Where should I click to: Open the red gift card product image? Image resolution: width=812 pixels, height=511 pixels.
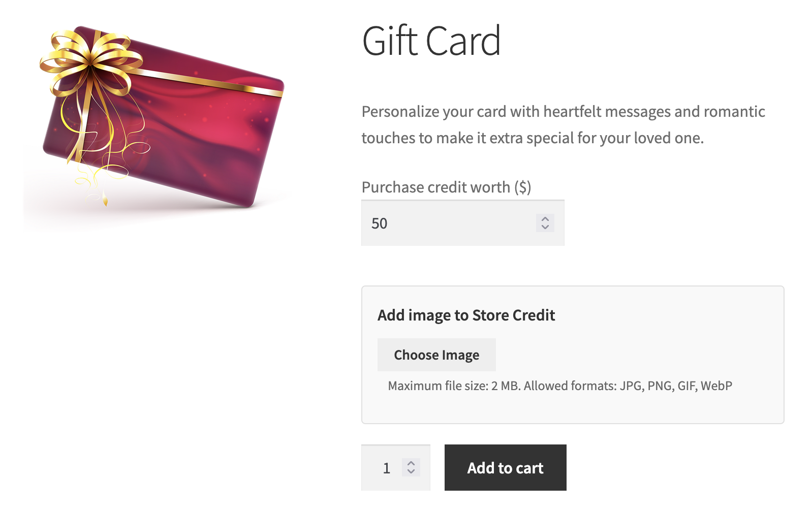click(x=193, y=132)
